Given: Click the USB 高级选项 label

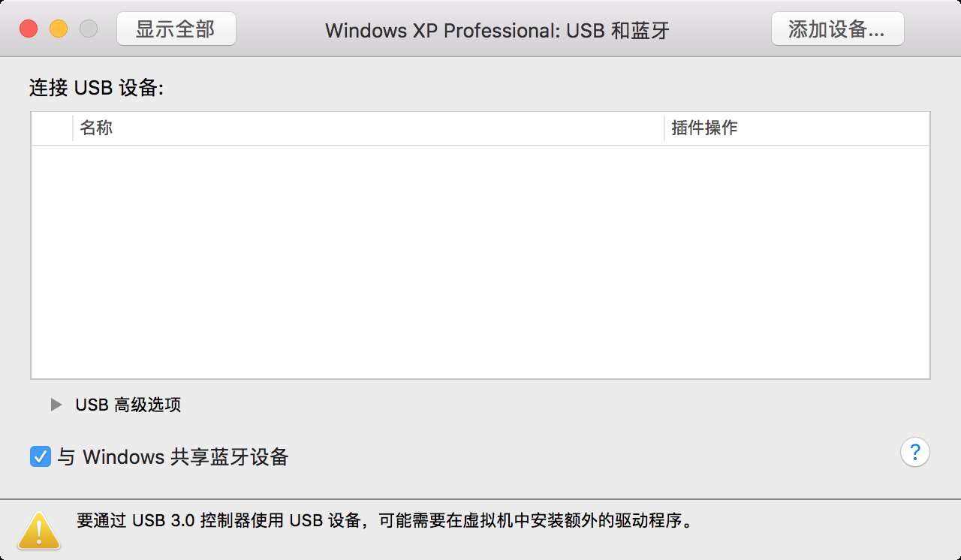Looking at the screenshot, I should pyautogui.click(x=128, y=405).
